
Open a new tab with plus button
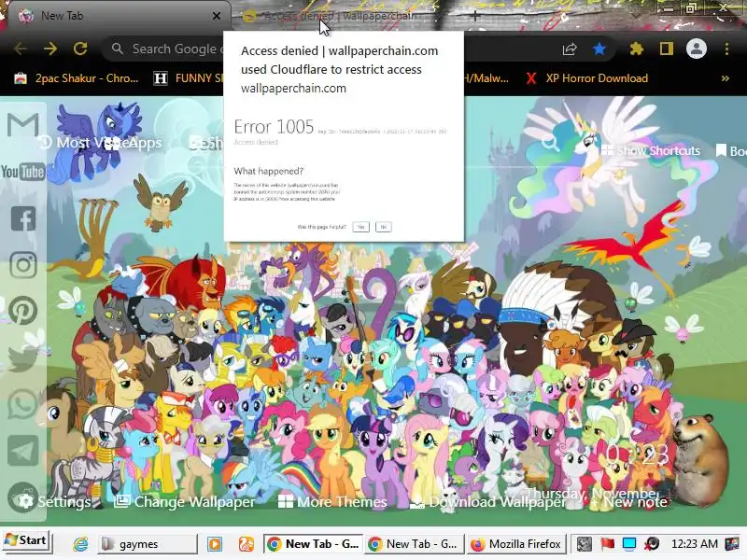click(474, 16)
